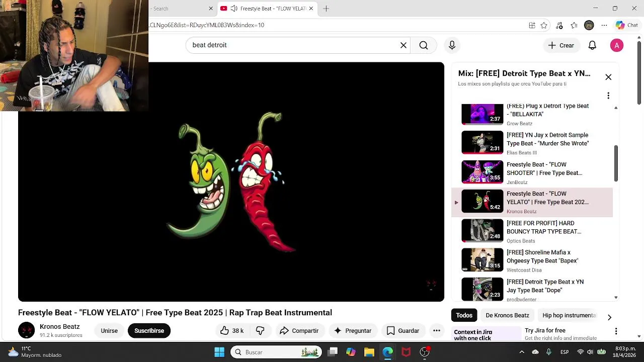This screenshot has height=362, width=644.
Task: Show hidden system tray icons
Action: pos(522,352)
